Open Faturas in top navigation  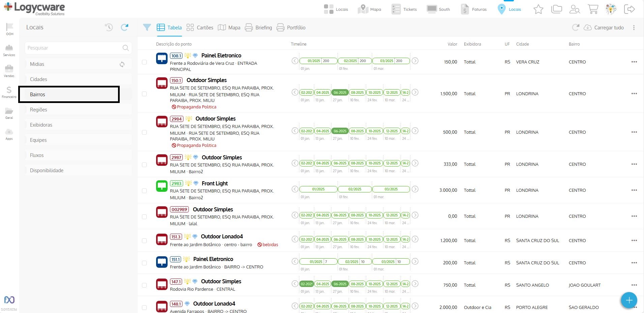click(x=474, y=9)
